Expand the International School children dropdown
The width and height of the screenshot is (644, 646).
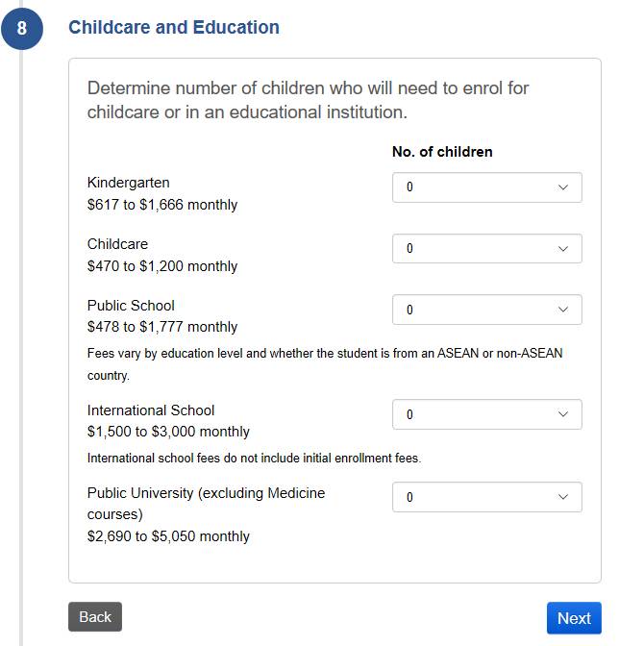pyautogui.click(x=486, y=414)
